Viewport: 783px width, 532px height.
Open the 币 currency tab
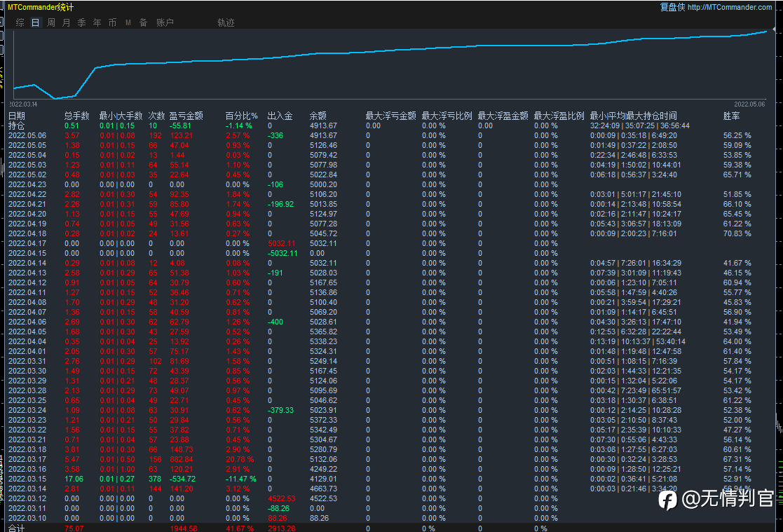click(x=113, y=22)
